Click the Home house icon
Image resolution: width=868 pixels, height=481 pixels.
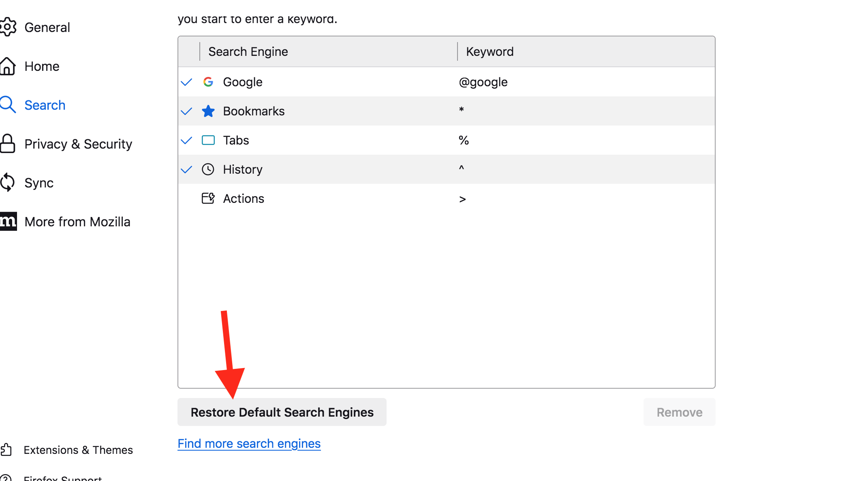pyautogui.click(x=8, y=66)
